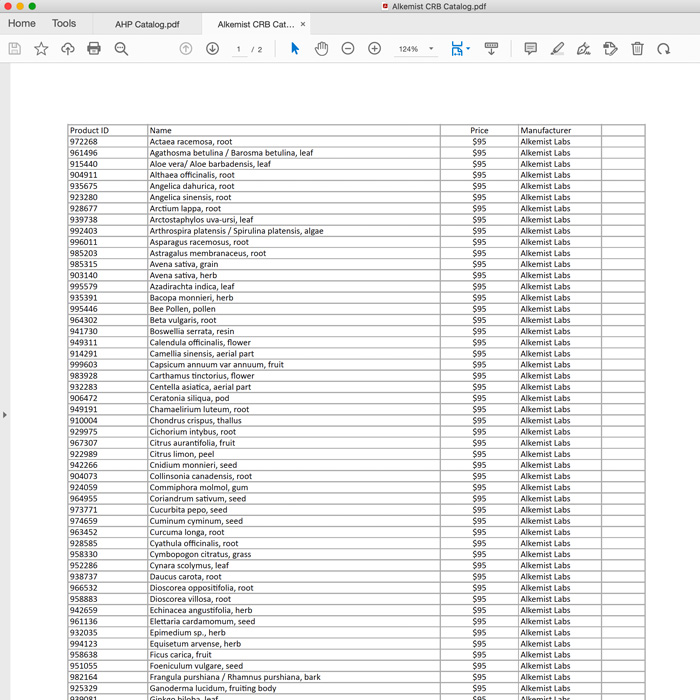
Task: Click 'Bee Pollen, pollen' entry
Action: pyautogui.click(x=182, y=309)
